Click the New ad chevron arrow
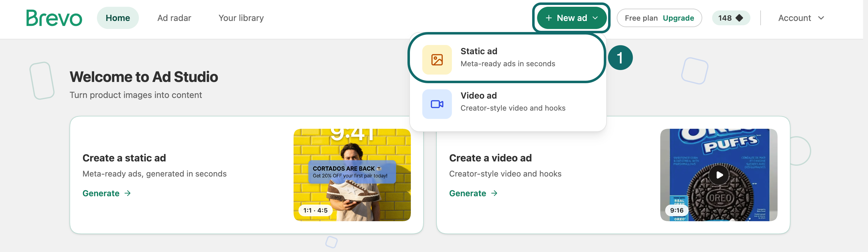The height and width of the screenshot is (252, 868). 595,18
